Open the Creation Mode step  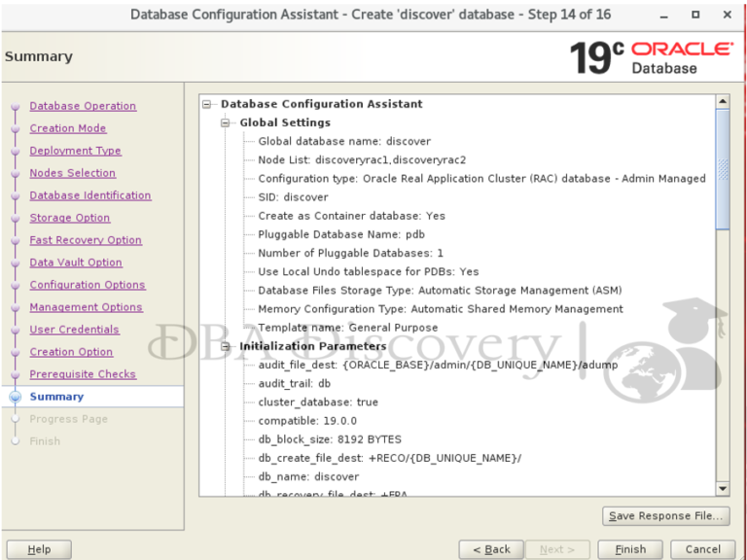click(67, 128)
